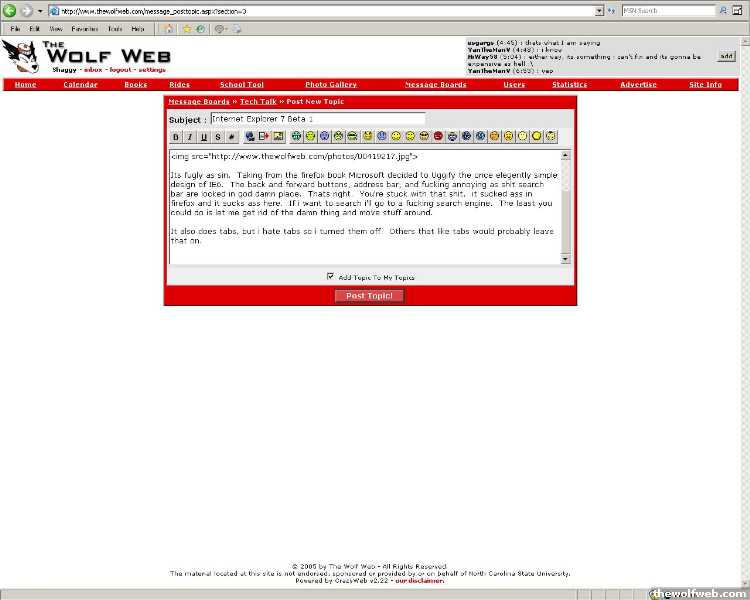Open the Favorites menu

pos(84,29)
